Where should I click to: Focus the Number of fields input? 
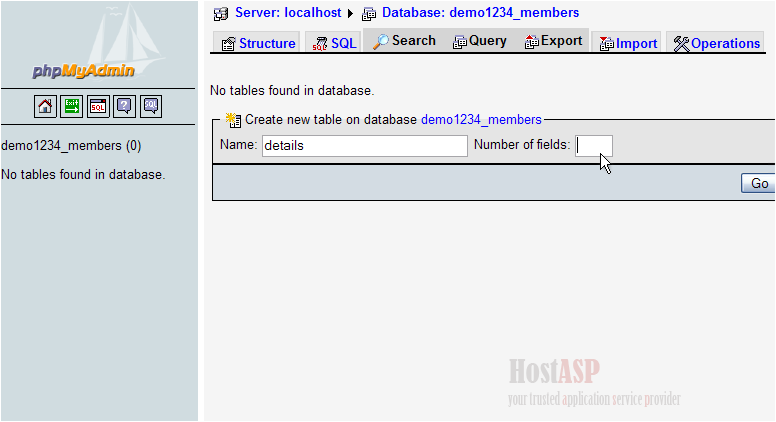[x=594, y=145]
